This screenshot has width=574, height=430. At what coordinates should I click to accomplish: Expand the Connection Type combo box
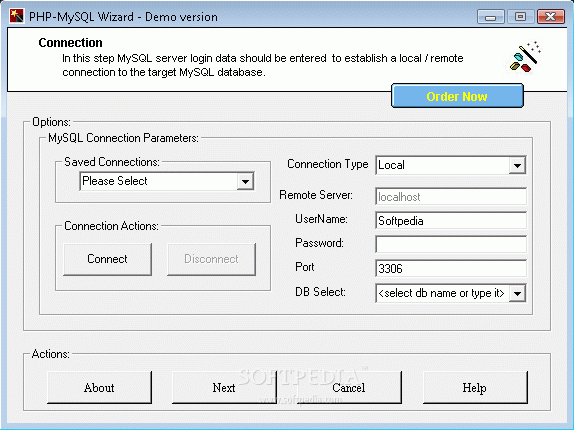pyautogui.click(x=517, y=165)
